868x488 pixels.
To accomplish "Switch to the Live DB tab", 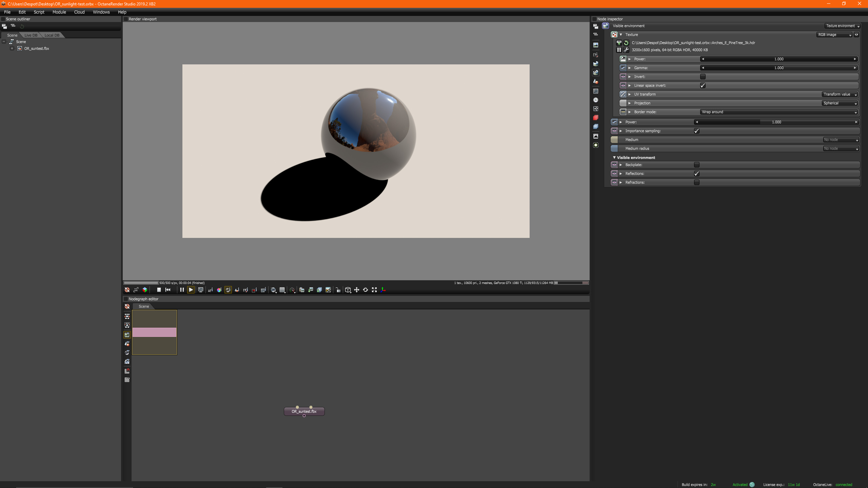I will pyautogui.click(x=31, y=35).
